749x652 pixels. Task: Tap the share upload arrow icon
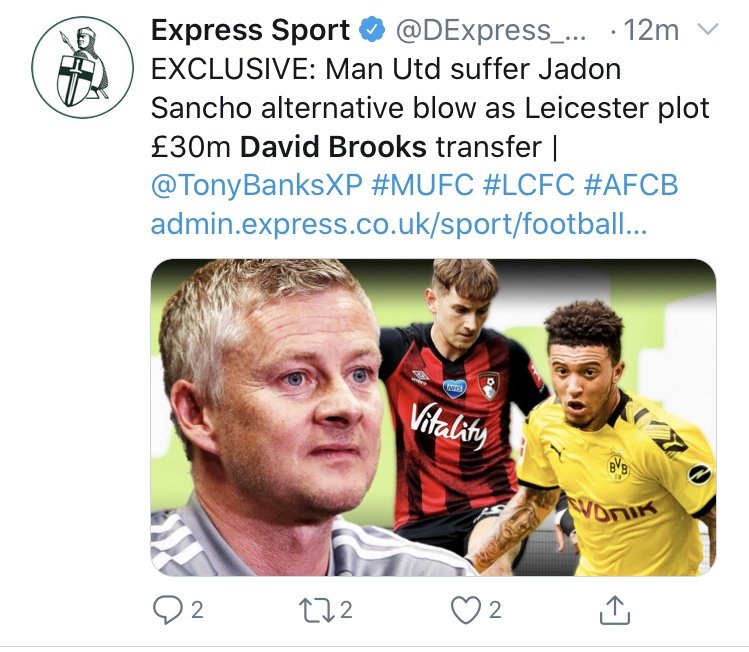[x=615, y=610]
